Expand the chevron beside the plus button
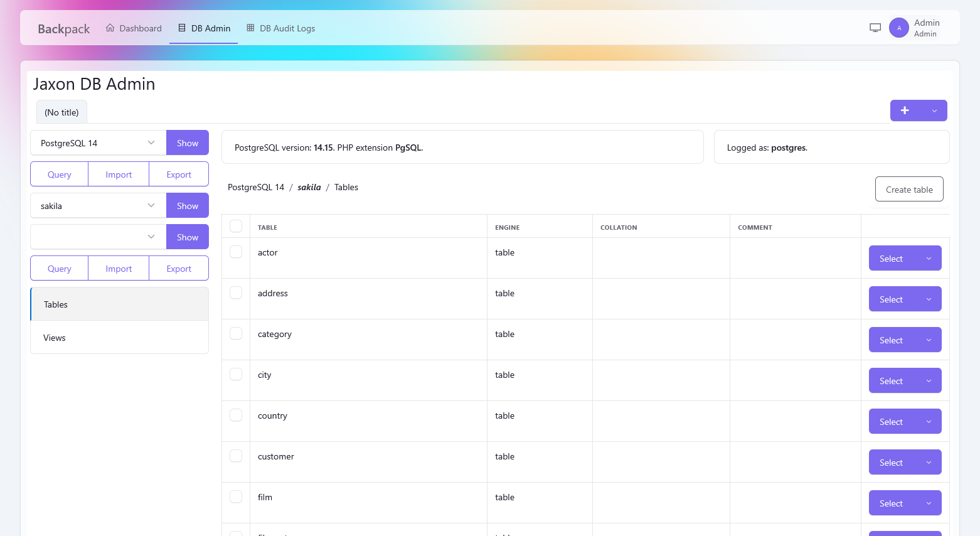Screen dimensions: 980x536 pyautogui.click(x=934, y=110)
